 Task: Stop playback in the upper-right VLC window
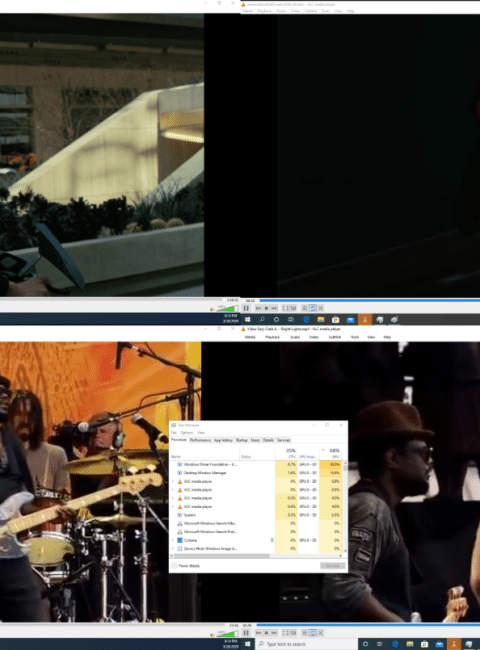[266, 308]
